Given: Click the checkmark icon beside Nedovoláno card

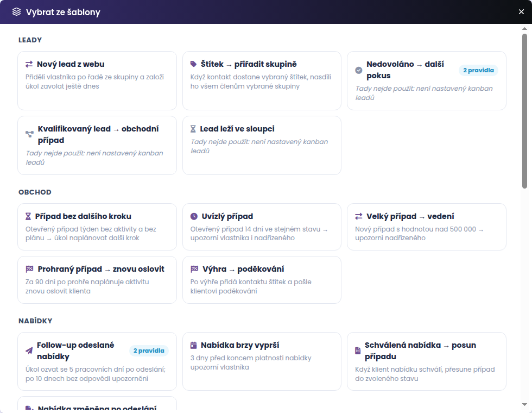Looking at the screenshot, I should (359, 70).
